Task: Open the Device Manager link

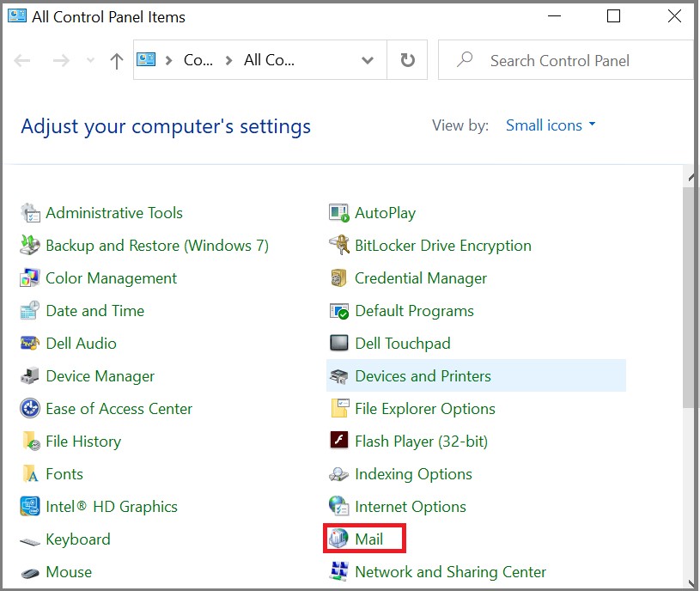Action: 100,376
